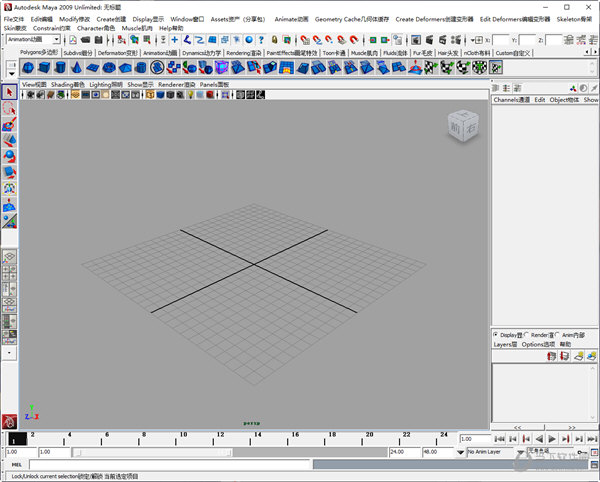Screen dimensions: 600x482
Task: Click the Open Scene folder icon
Action: point(85,39)
